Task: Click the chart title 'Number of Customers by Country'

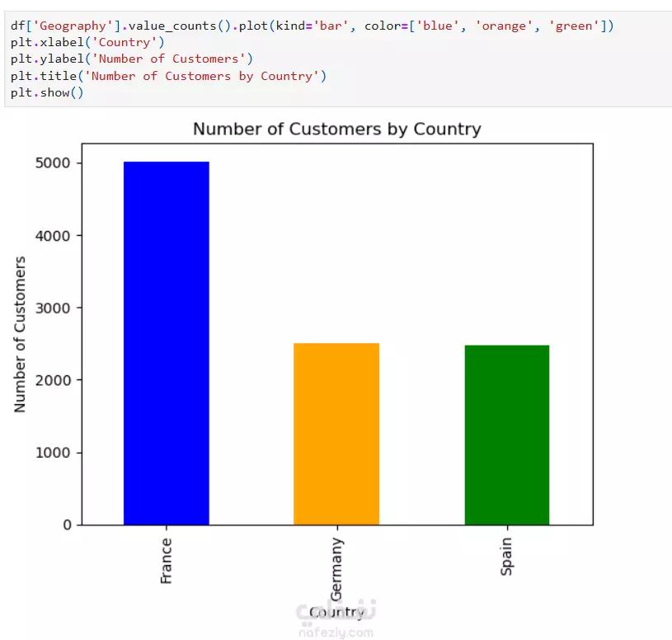Action: [337, 129]
